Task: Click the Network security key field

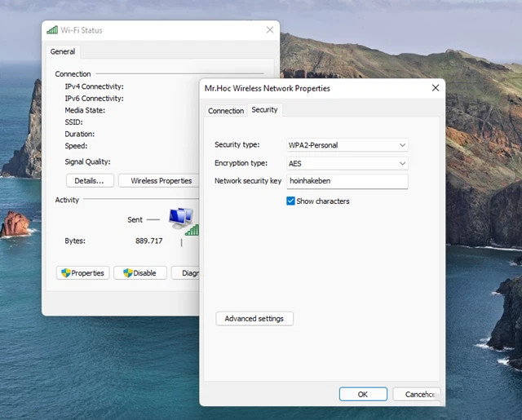Action: click(x=347, y=181)
